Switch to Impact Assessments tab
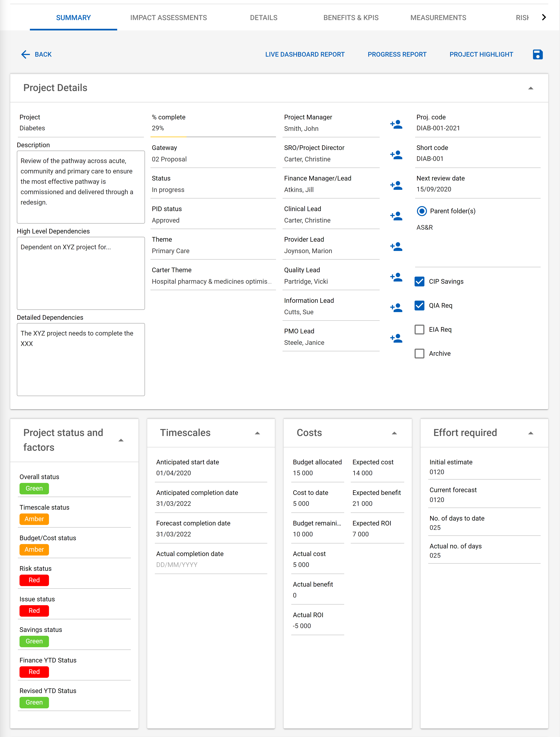This screenshot has height=737, width=560. click(168, 18)
